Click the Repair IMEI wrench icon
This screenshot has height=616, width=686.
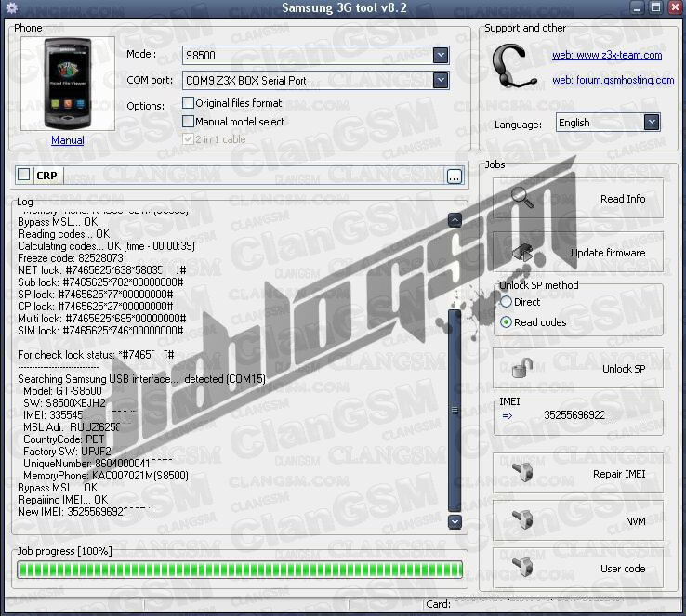(522, 473)
